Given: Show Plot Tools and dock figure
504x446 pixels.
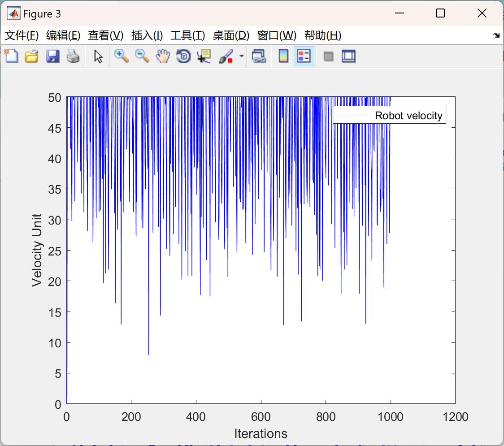Looking at the screenshot, I should pyautogui.click(x=348, y=56).
